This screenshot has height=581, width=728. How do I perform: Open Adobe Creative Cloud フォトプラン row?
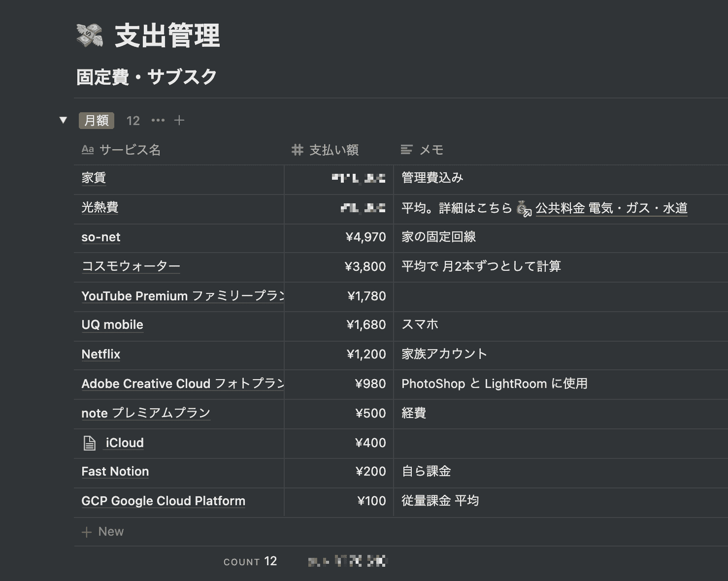[183, 384]
